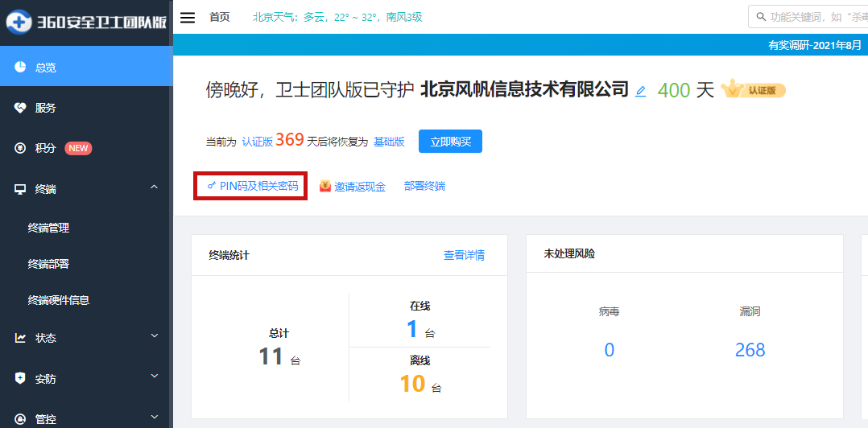Screen dimensions: 868x428
Task: Click the 终端统计 card title
Action: 229,255
